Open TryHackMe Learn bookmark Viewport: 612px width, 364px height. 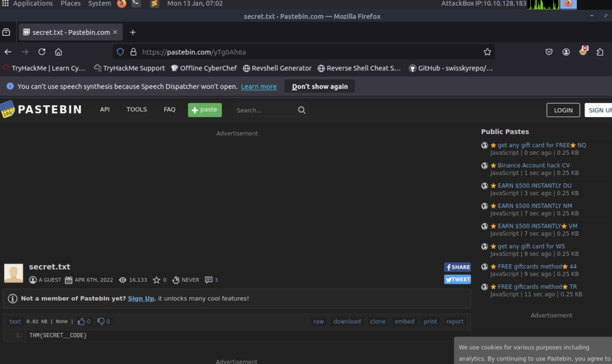click(x=44, y=68)
